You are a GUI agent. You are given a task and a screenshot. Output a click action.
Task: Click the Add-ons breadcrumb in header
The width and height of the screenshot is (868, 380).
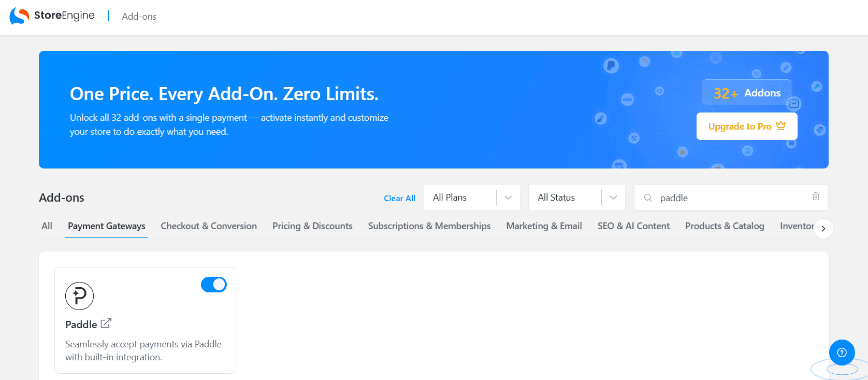pos(139,17)
